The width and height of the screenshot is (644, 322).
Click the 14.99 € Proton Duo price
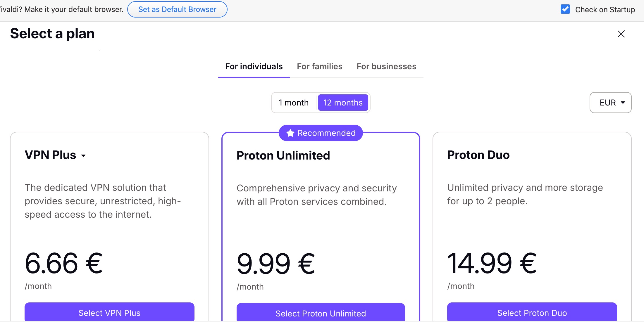point(492,263)
